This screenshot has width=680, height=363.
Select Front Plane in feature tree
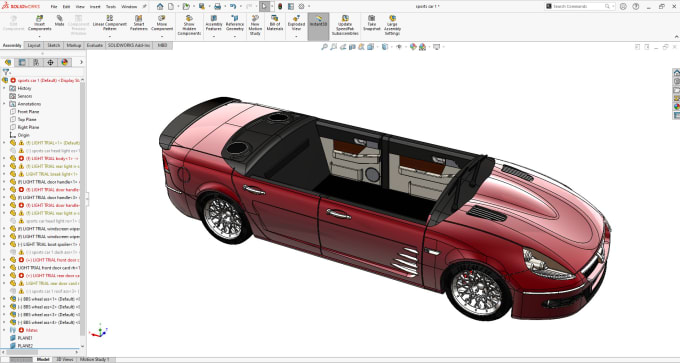[x=28, y=111]
